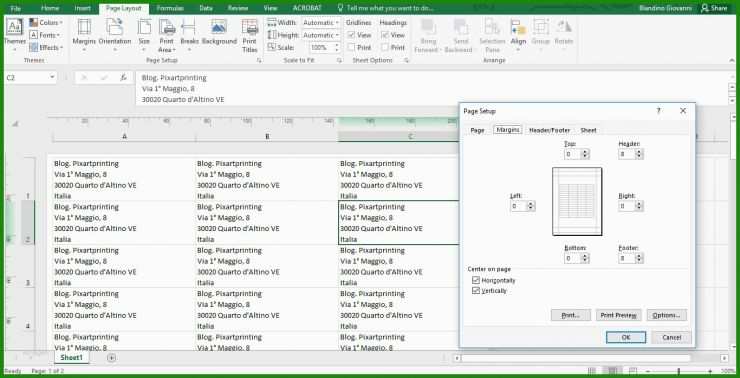Add a new sheet with plus icon

pos(111,358)
